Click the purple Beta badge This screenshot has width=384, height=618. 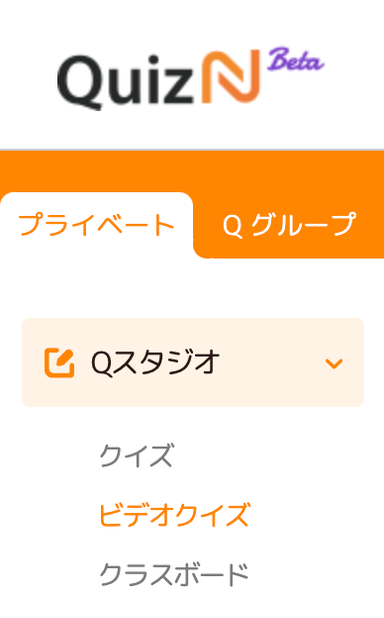(296, 60)
